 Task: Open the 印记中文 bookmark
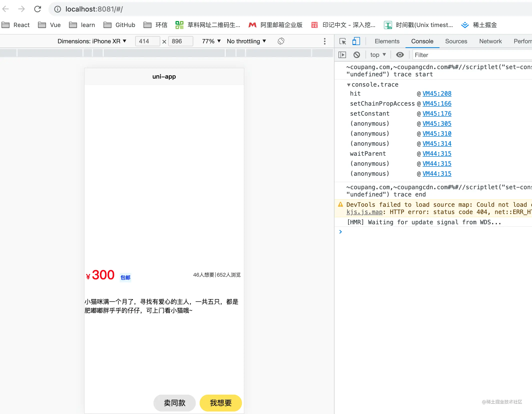343,25
